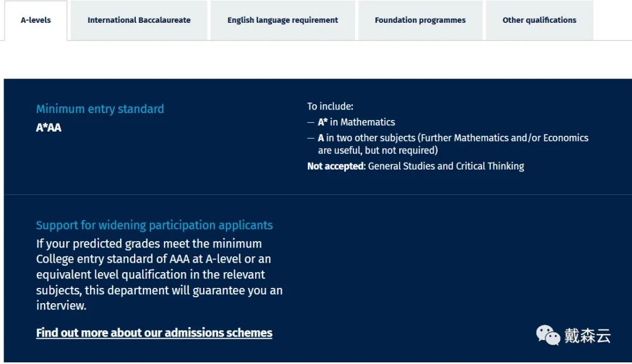Click the Minimum entry standard heading
Screen dimensions: 632x364
(100, 109)
